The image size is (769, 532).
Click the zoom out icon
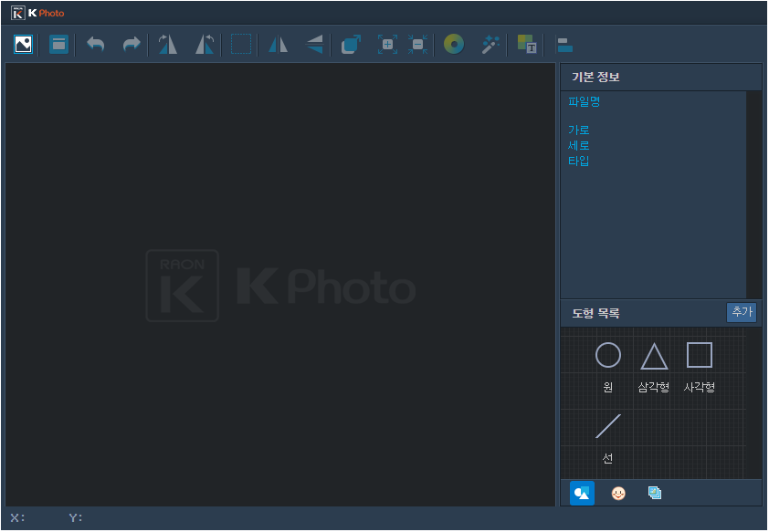(x=418, y=45)
